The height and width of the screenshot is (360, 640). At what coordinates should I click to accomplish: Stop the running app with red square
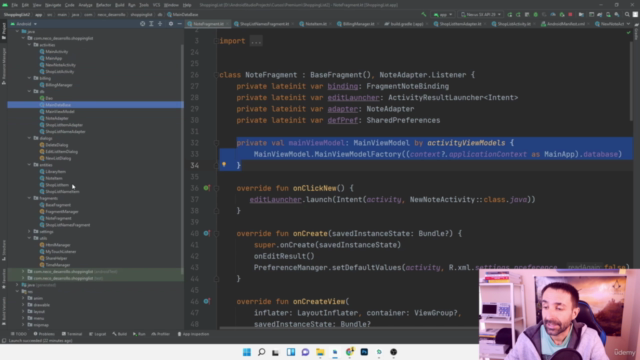point(570,14)
